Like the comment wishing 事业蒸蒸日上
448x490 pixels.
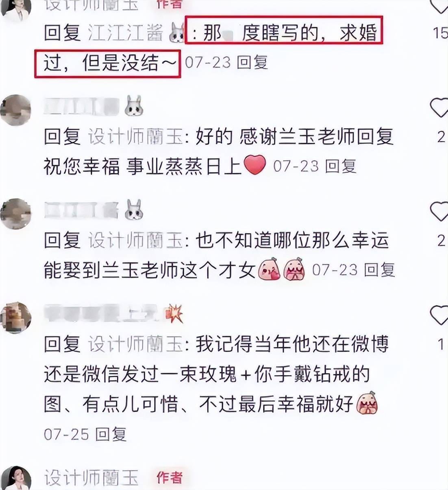(x=439, y=108)
